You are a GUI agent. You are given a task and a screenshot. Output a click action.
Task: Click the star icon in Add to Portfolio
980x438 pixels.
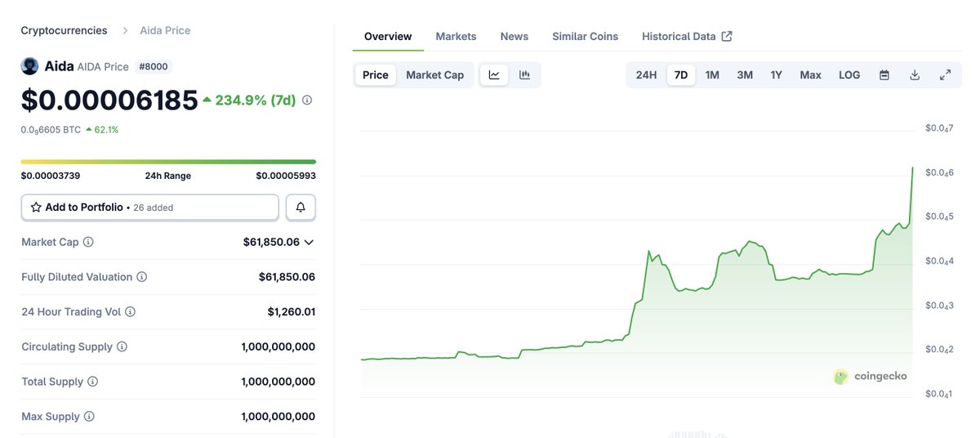(36, 208)
